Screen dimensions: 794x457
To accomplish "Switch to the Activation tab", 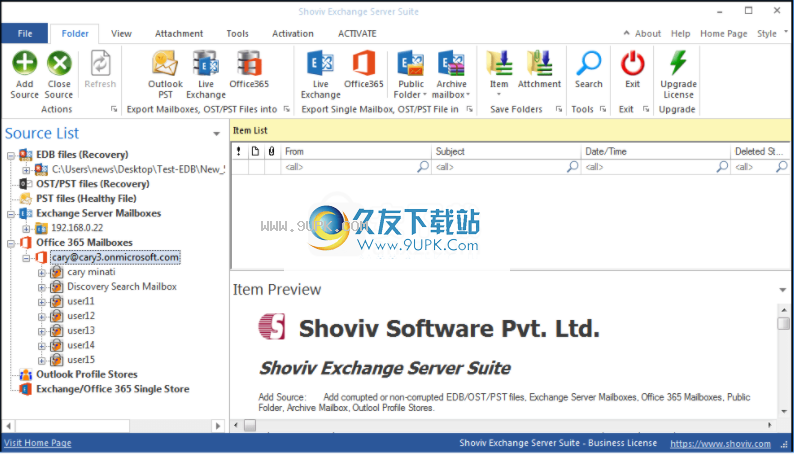I will [293, 33].
